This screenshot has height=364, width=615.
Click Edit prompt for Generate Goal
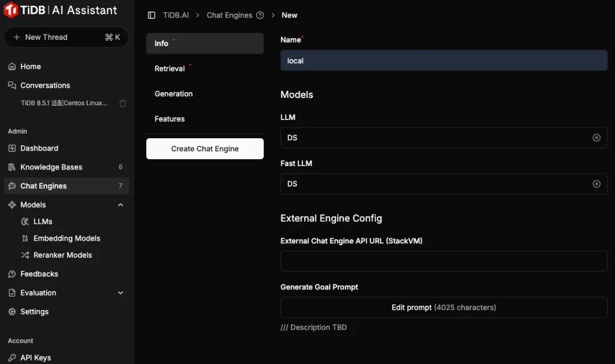click(444, 307)
